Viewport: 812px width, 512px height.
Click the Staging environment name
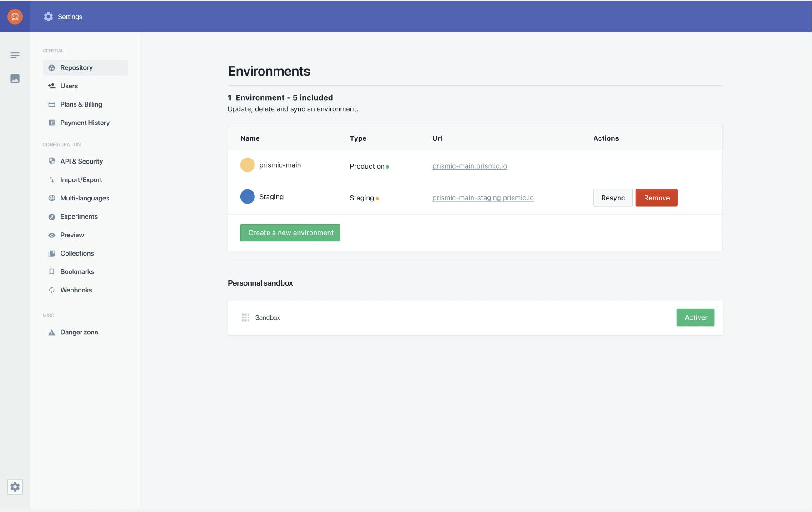pyautogui.click(x=271, y=197)
